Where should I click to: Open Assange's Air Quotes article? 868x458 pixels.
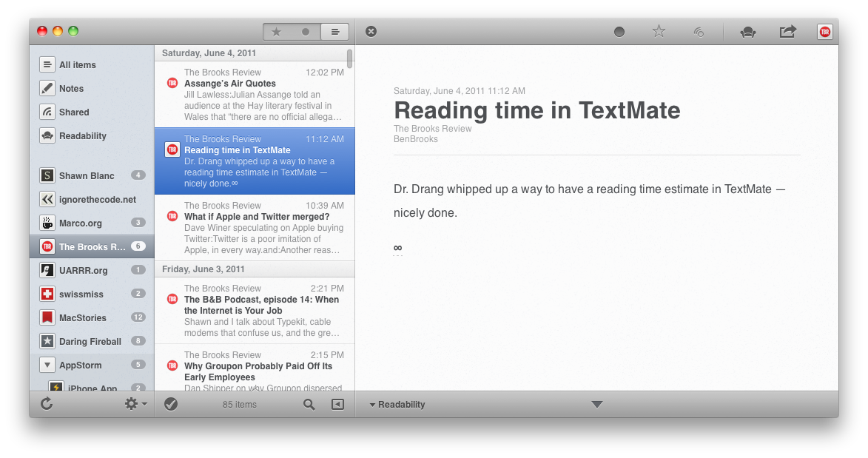(x=255, y=95)
